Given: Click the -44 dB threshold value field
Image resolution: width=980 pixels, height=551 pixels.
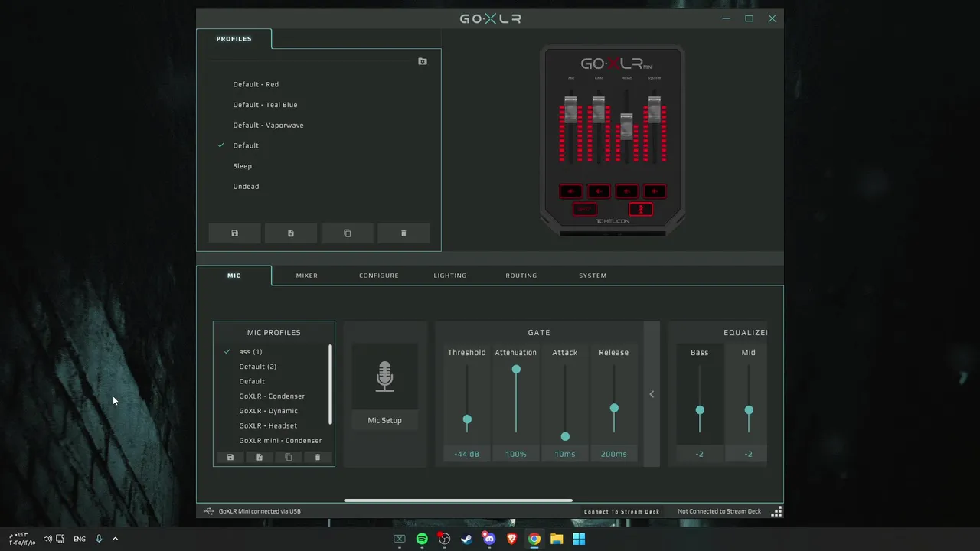Looking at the screenshot, I should 467,454.
